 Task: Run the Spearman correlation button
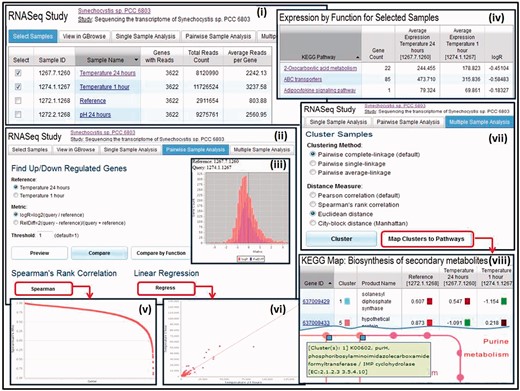43,289
